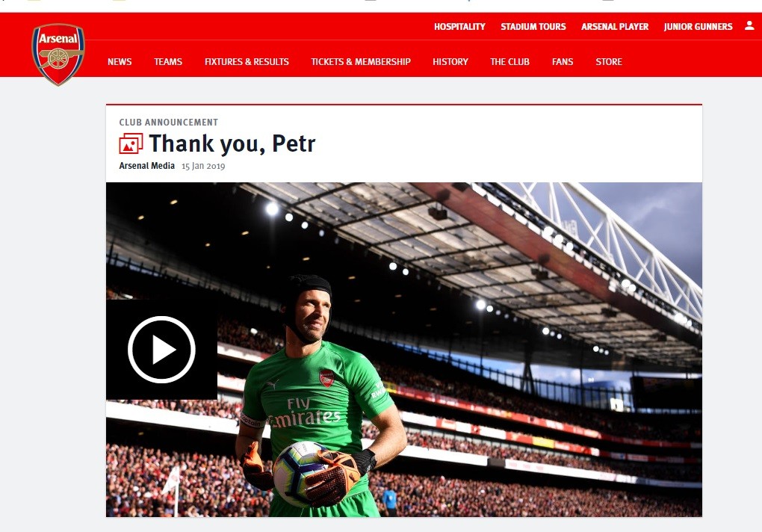Click the Arsenal Media author link
Viewport: 762px width, 532px height.
[146, 166]
